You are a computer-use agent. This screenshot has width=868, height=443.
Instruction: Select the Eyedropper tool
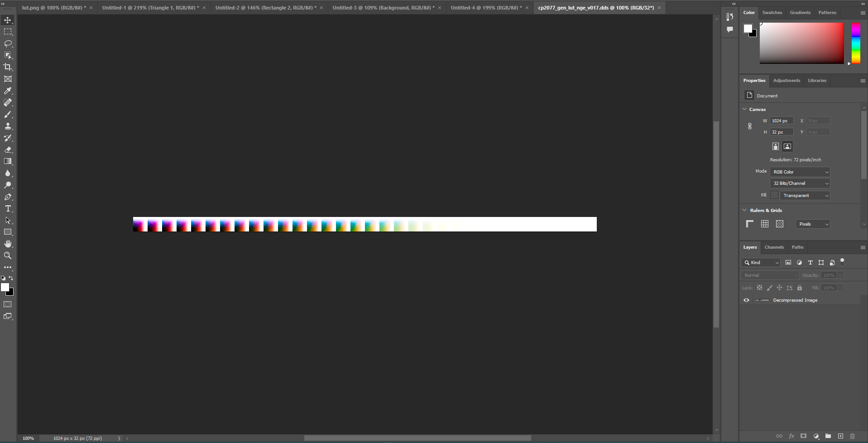click(x=8, y=91)
